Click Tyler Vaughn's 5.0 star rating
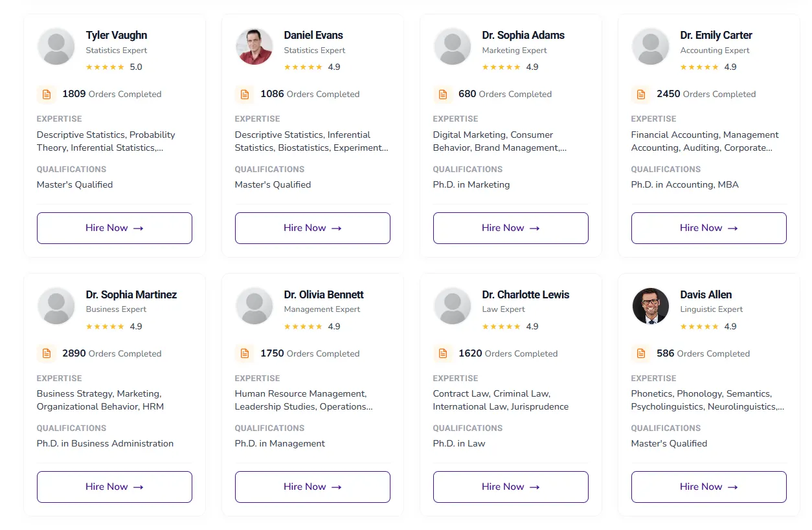 tap(114, 67)
